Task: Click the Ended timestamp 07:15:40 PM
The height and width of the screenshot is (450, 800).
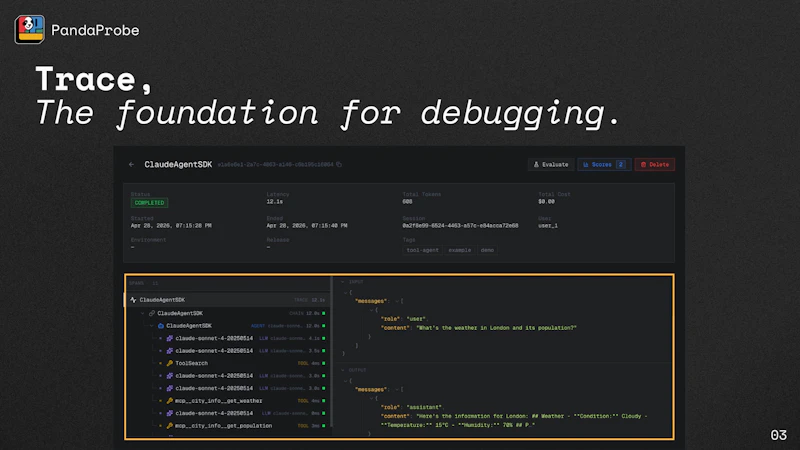Action: pos(307,226)
